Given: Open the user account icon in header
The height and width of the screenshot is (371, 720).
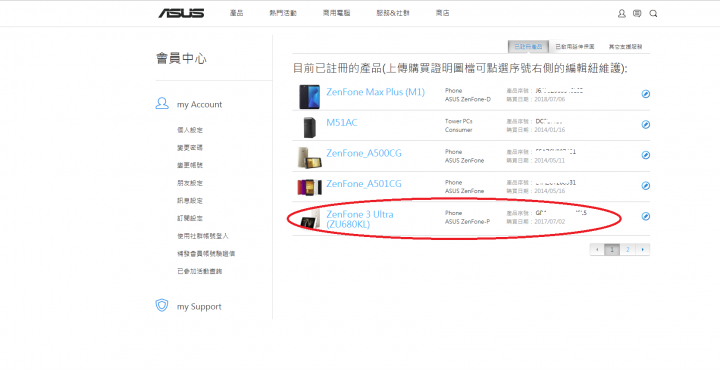Looking at the screenshot, I should [x=622, y=13].
